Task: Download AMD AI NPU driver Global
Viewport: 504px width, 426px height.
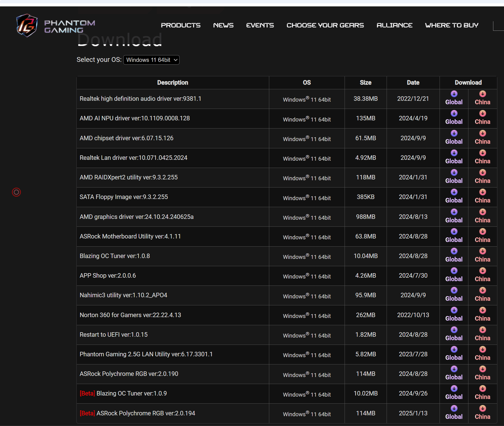Action: pos(454,118)
